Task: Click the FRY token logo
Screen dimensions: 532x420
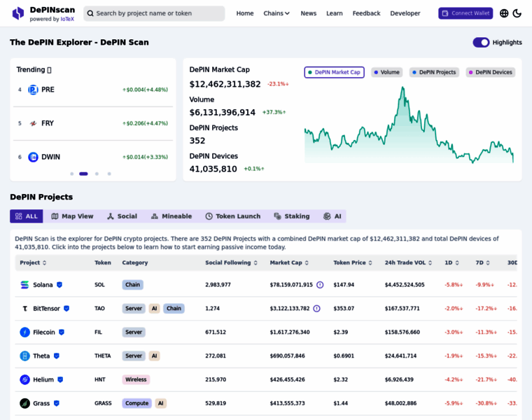Action: [33, 123]
